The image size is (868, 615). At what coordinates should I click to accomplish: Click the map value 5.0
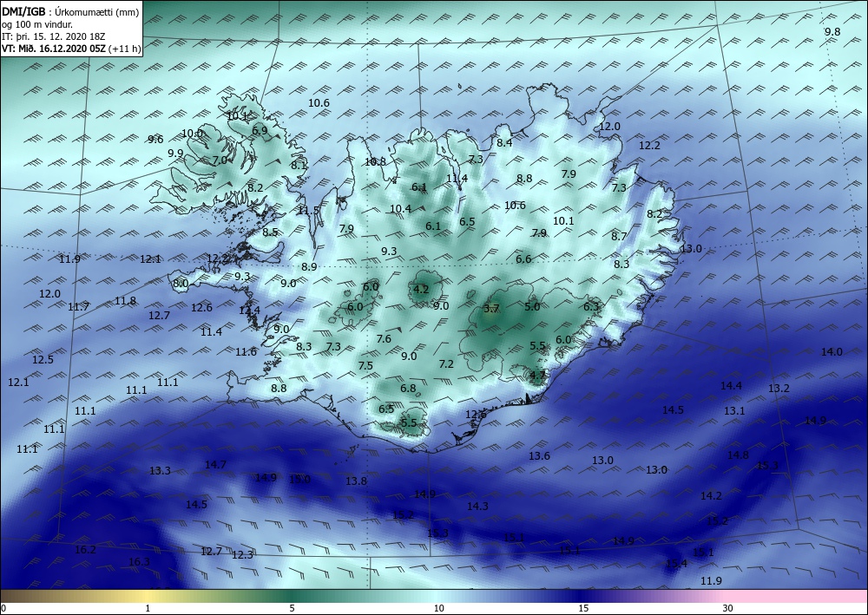point(532,306)
